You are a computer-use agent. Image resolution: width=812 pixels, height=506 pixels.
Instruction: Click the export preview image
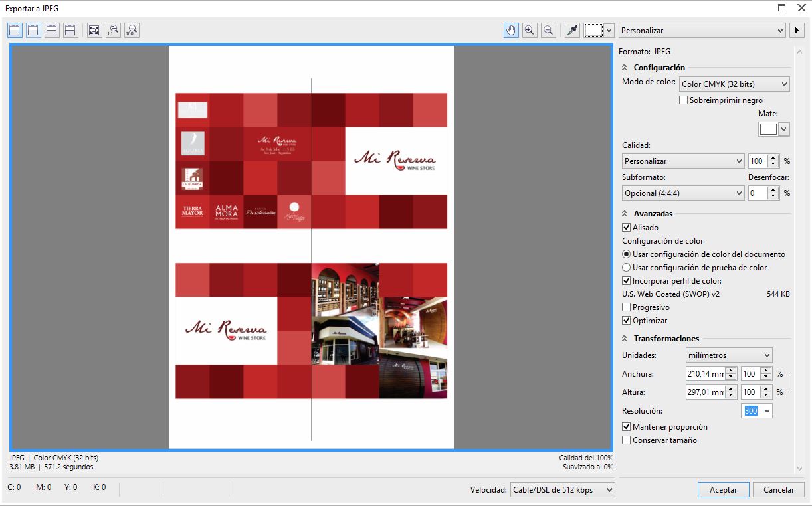coord(311,247)
